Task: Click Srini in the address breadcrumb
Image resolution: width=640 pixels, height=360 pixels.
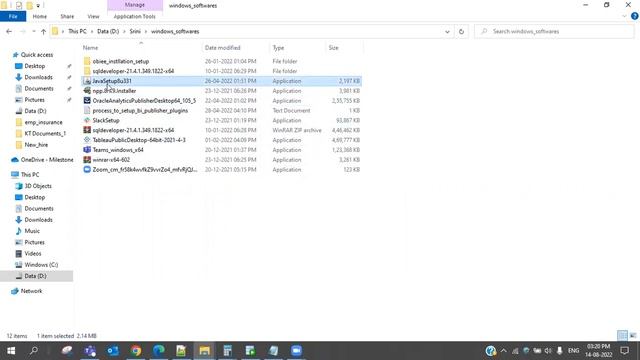Action: 135,31
